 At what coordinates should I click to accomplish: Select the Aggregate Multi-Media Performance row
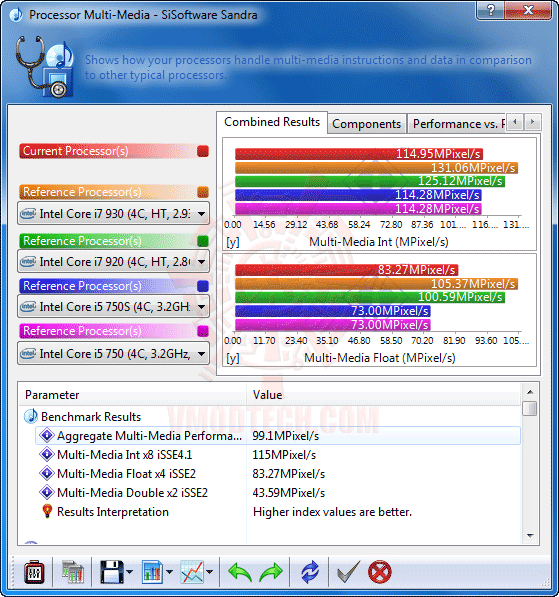278,436
